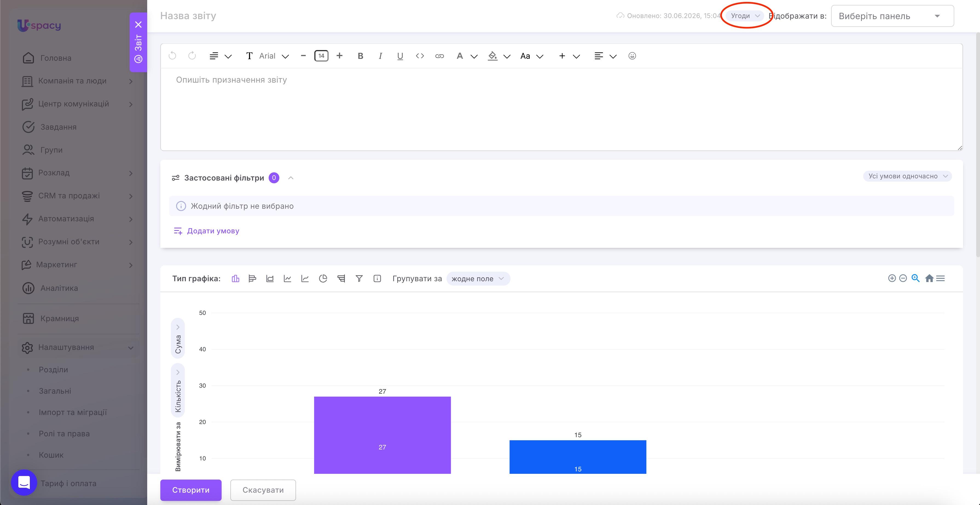Screen dimensions: 980x505
Task: Open the chart hamburger menu
Action: 940,278
